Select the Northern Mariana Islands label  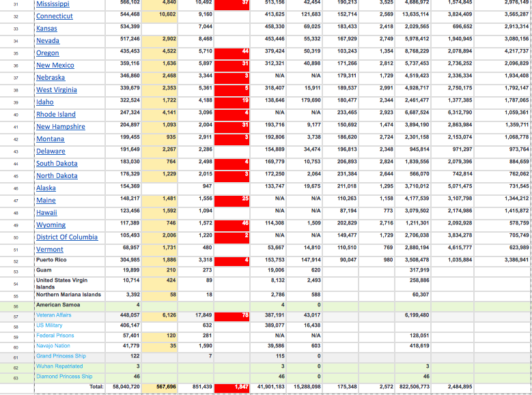(x=68, y=295)
